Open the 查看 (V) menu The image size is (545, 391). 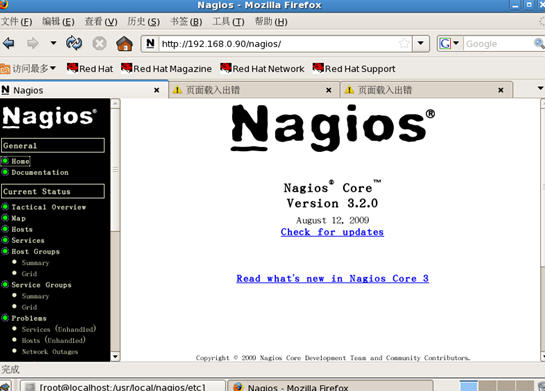101,22
